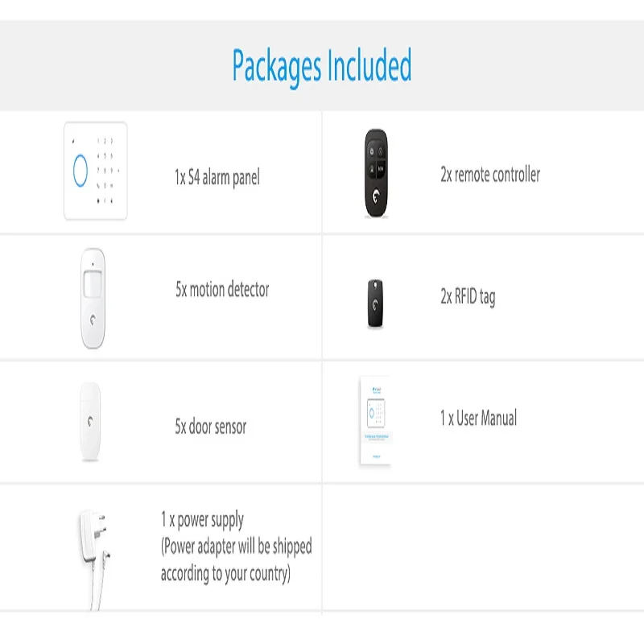This screenshot has height=644, width=644.
Task: Click the "2x RFID tag" label
Action: click(x=468, y=297)
